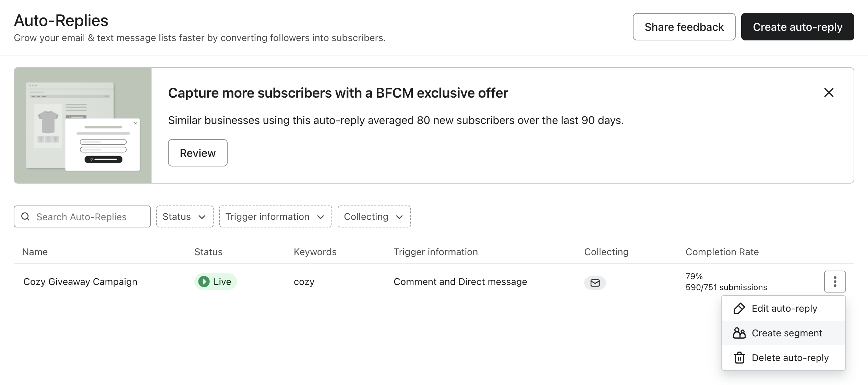The height and width of the screenshot is (385, 868).
Task: Expand the Status filter dropdown
Action: coord(185,216)
